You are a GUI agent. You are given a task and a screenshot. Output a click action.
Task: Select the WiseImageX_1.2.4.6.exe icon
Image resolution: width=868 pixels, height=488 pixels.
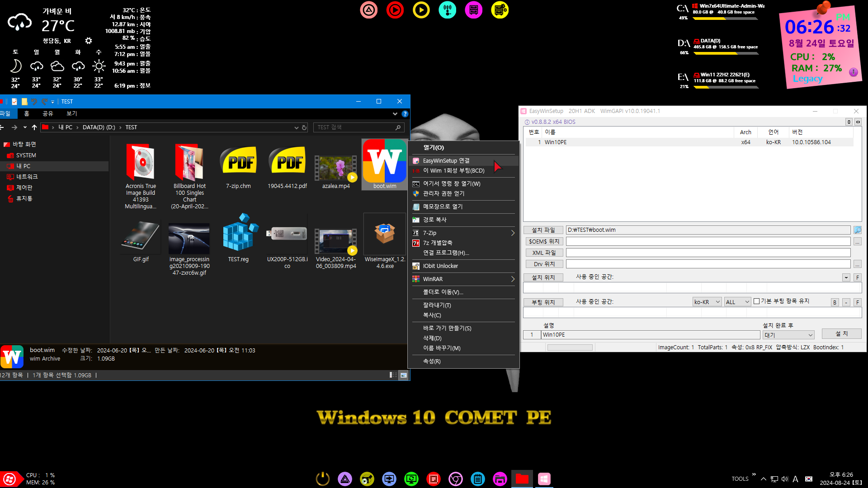point(385,234)
